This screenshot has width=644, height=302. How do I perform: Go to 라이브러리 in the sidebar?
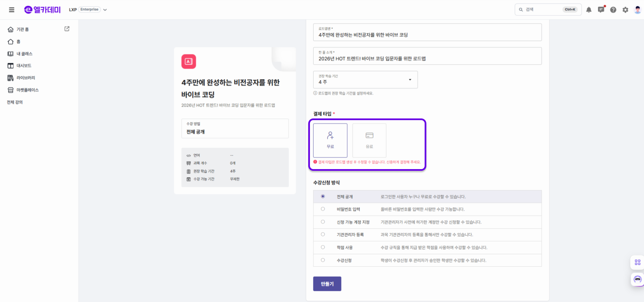coord(25,78)
